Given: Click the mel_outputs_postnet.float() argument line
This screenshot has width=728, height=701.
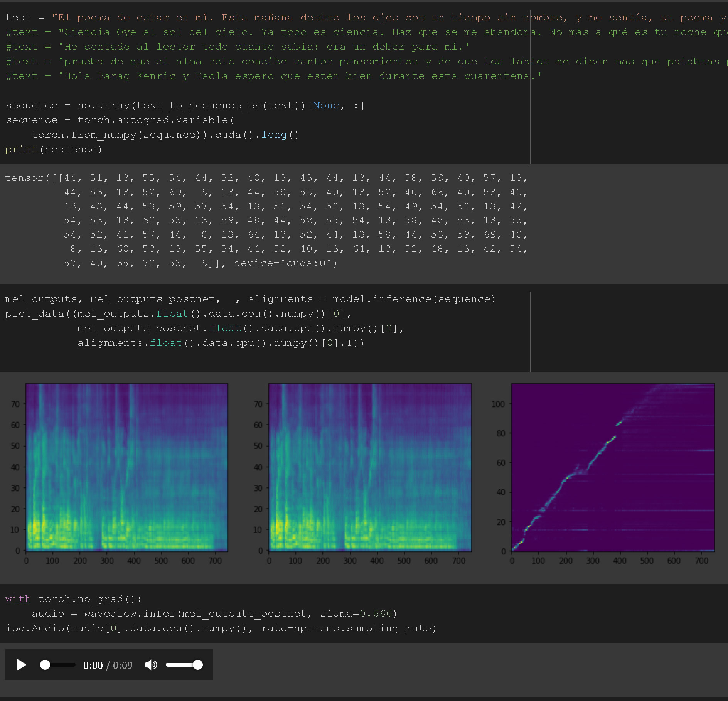Looking at the screenshot, I should pyautogui.click(x=241, y=329).
